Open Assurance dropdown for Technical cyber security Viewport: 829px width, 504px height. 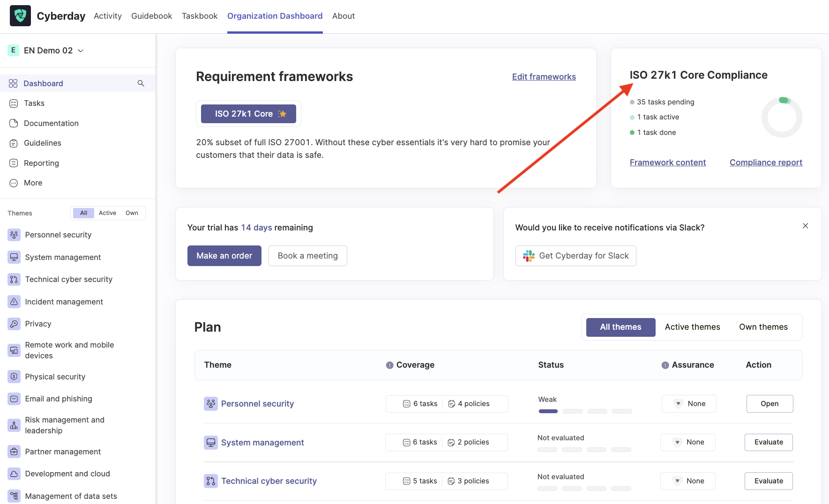(688, 481)
